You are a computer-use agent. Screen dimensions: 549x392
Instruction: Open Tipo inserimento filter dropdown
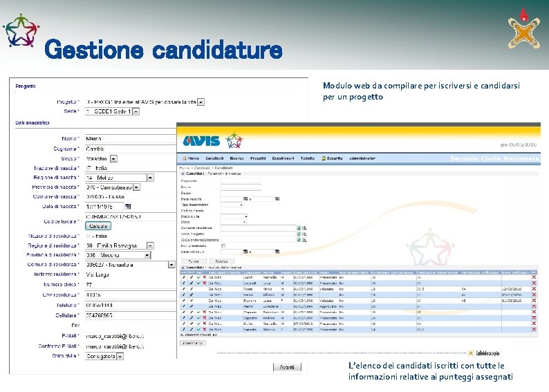tap(241, 205)
